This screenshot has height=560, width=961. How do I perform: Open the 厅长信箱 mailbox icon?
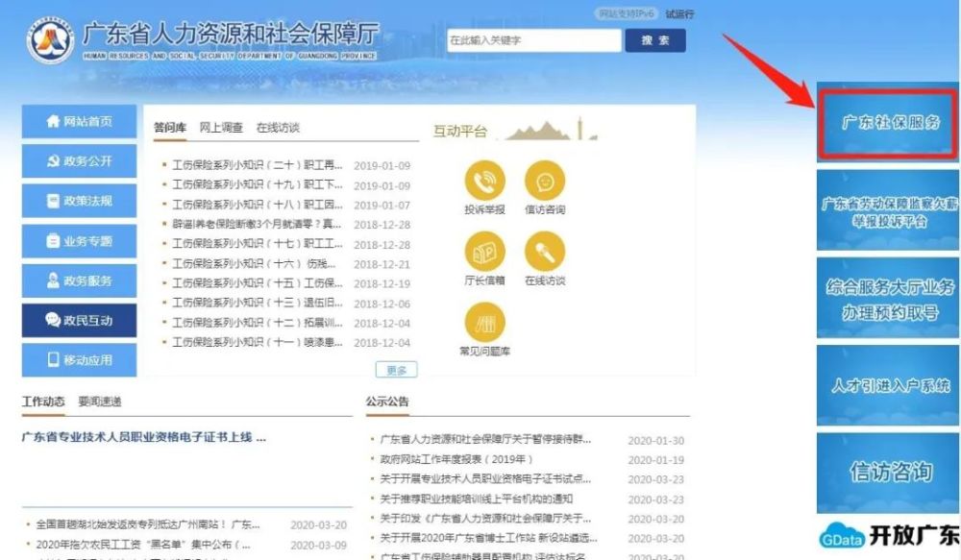tap(484, 252)
